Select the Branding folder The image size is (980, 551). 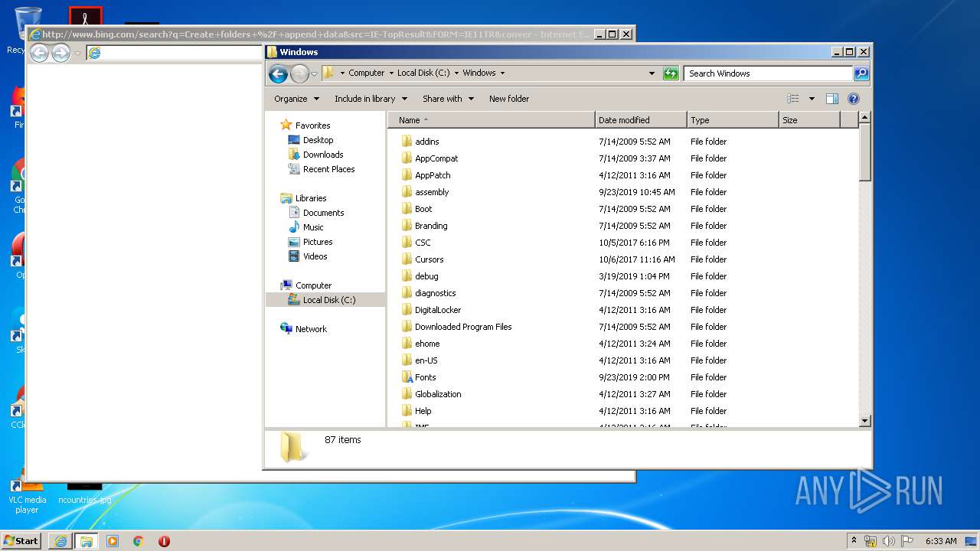[431, 226]
